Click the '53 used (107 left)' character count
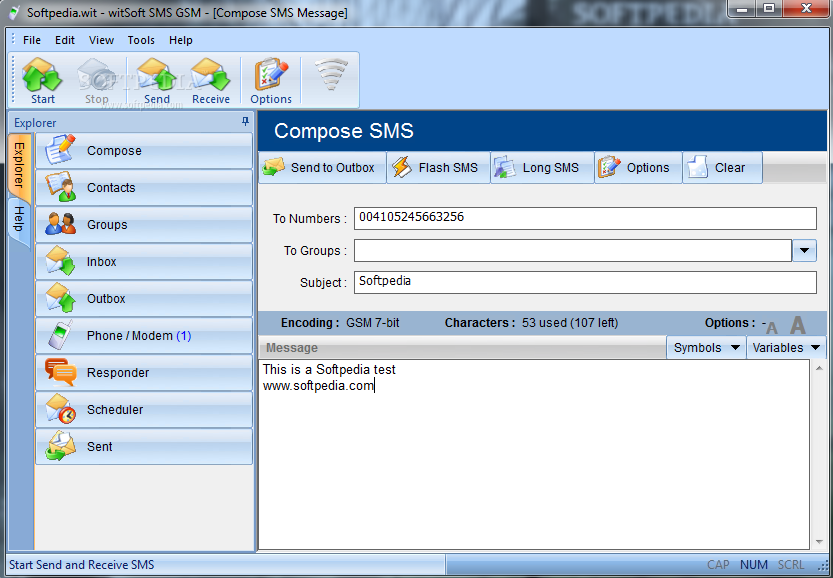 [x=570, y=323]
